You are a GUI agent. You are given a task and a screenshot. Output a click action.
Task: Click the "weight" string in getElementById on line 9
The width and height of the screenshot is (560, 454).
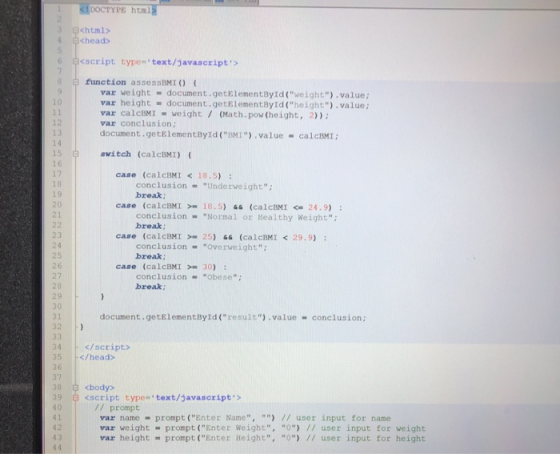click(309, 95)
